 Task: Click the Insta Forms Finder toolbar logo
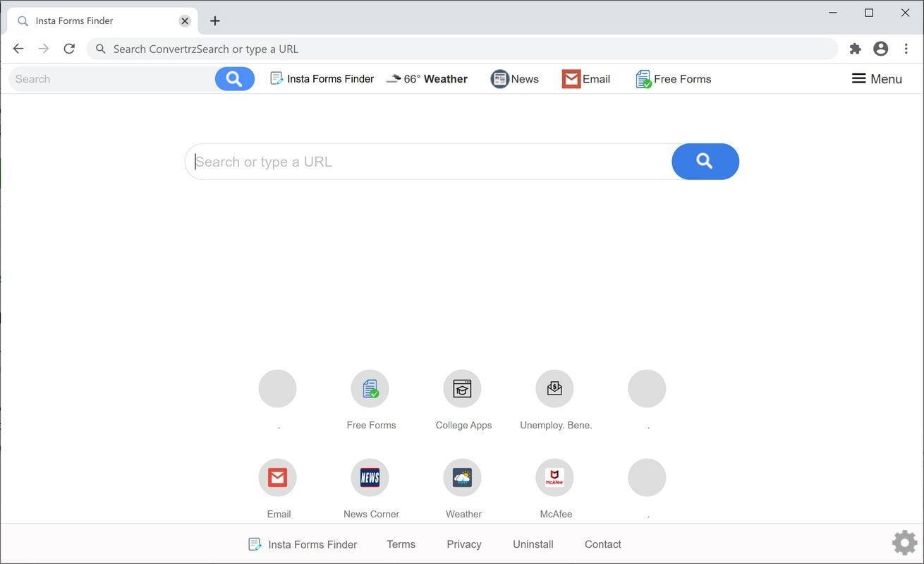point(322,79)
